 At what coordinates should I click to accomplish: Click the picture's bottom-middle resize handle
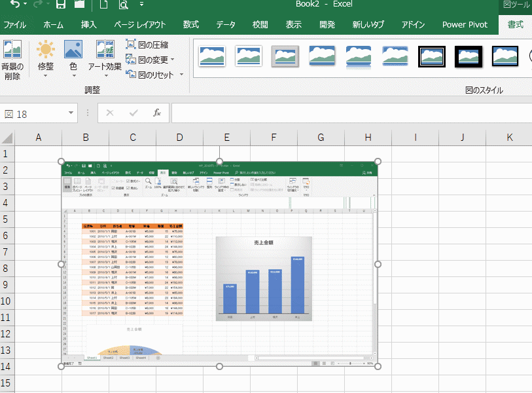click(219, 367)
